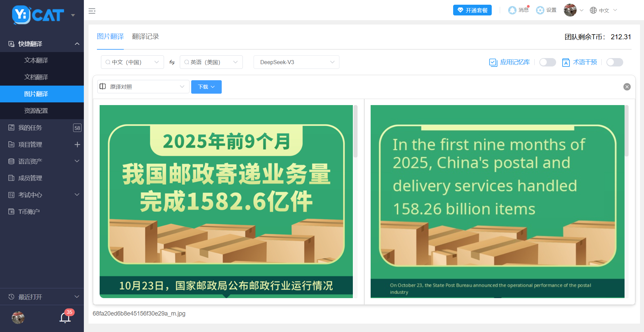The height and width of the screenshot is (332, 644).
Task: Open the notification bell with 35 badge
Action: (x=65, y=317)
